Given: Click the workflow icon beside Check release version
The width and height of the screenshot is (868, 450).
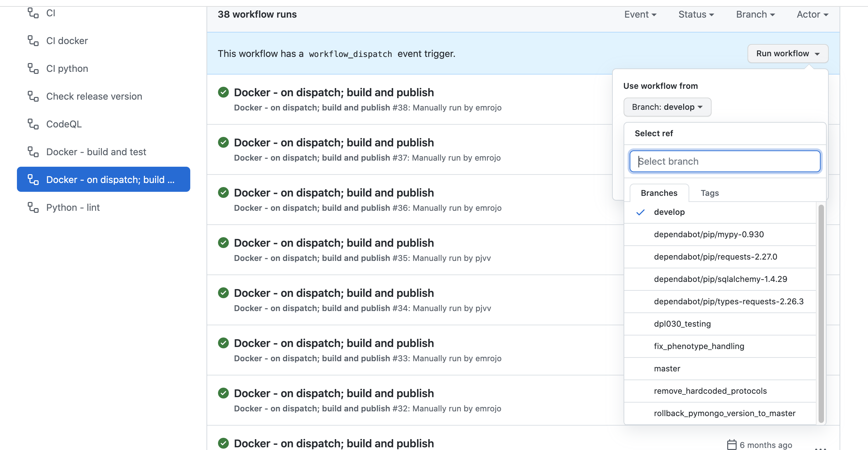Looking at the screenshot, I should click(33, 96).
